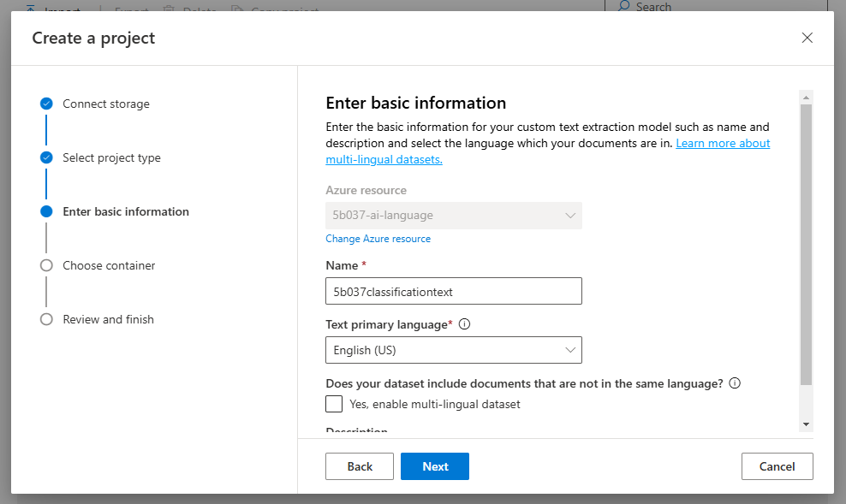Image resolution: width=846 pixels, height=504 pixels.
Task: Click the Enter basic information step circle
Action: (x=46, y=211)
